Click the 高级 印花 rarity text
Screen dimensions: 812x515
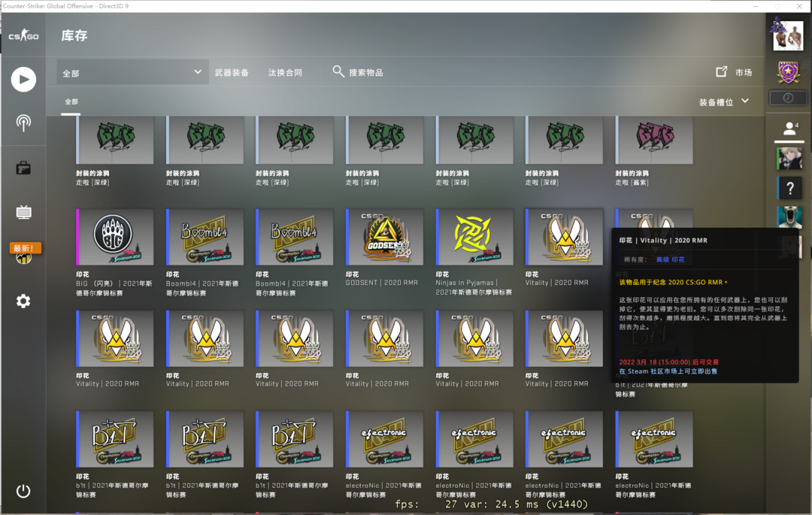670,259
